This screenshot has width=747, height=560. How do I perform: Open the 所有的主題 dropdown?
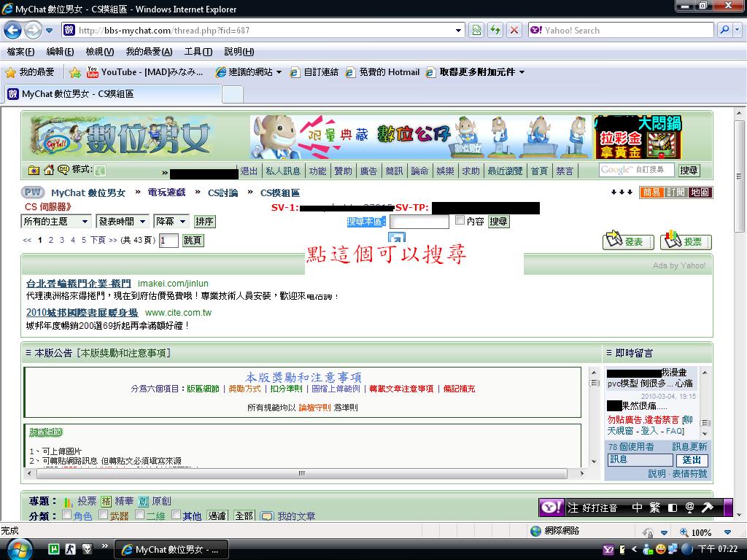(x=55, y=222)
